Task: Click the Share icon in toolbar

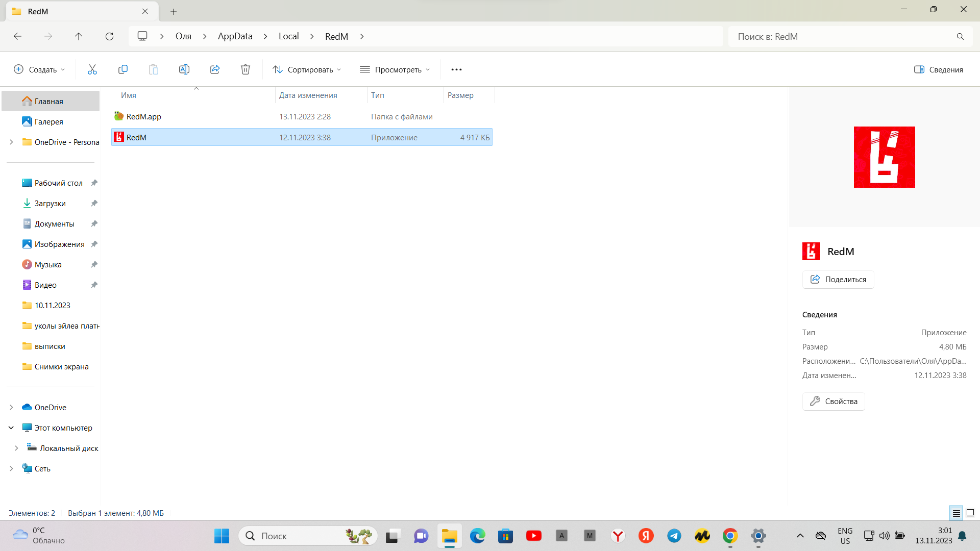Action: 215,69
